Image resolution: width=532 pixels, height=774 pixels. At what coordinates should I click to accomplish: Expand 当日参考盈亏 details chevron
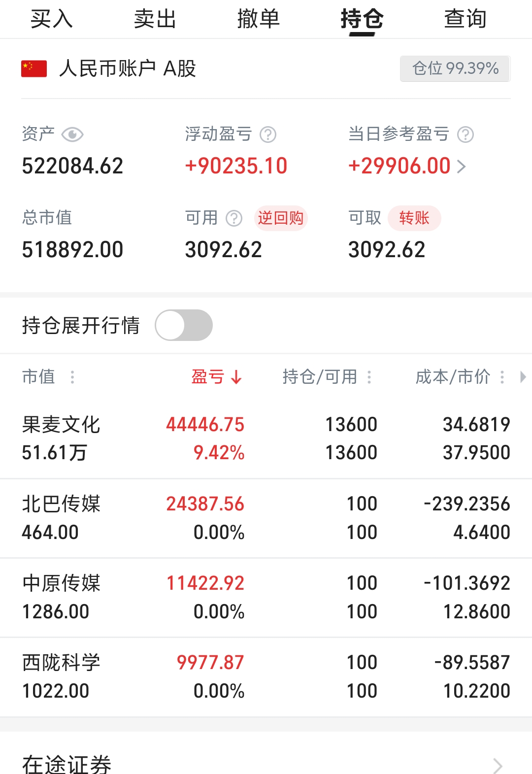click(x=462, y=167)
